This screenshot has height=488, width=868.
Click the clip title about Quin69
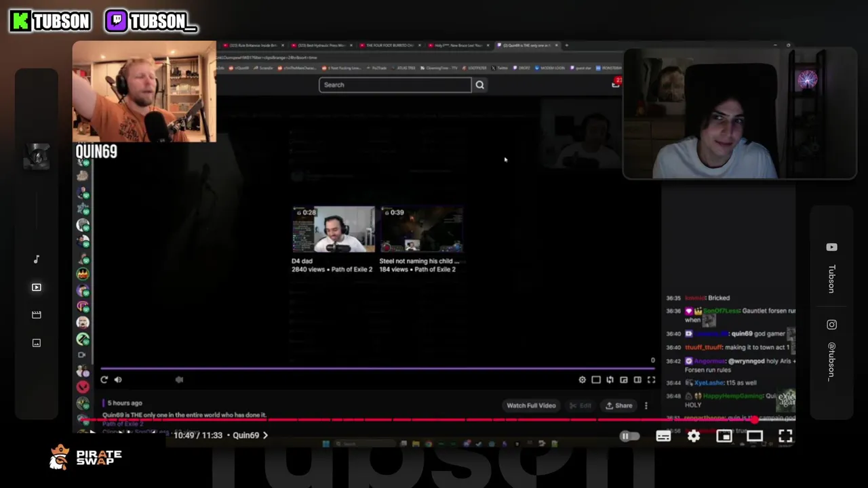click(x=184, y=415)
